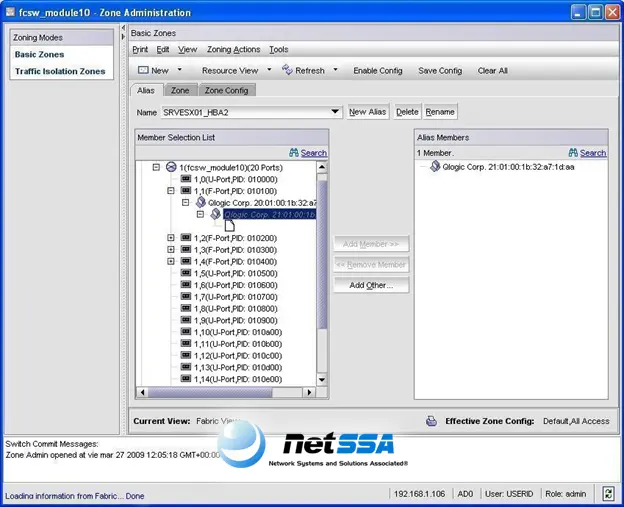Click the New Alias button
Viewport: 624px width, 507px height.
[x=368, y=112]
